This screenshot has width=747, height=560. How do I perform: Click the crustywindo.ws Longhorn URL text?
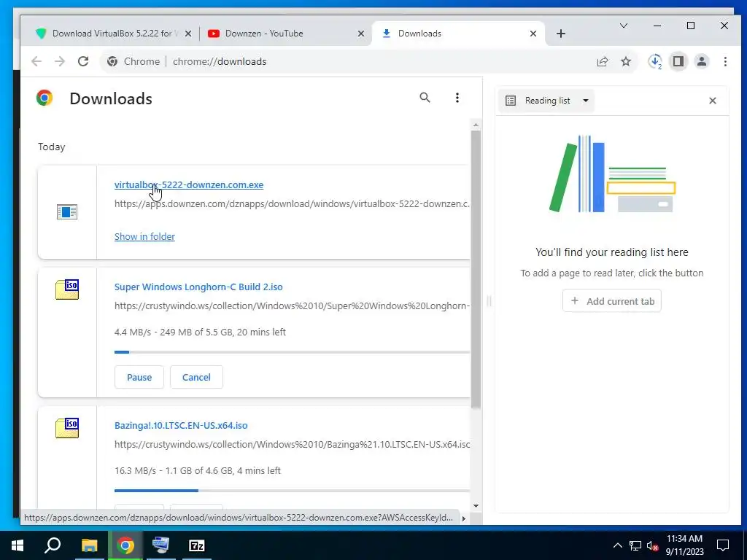(x=292, y=306)
